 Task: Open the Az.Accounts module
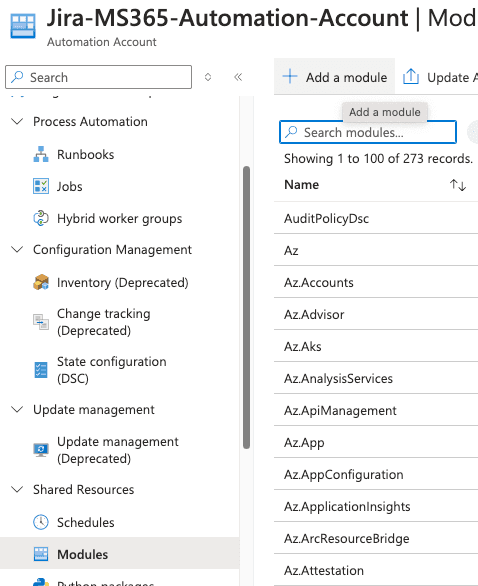(x=319, y=283)
